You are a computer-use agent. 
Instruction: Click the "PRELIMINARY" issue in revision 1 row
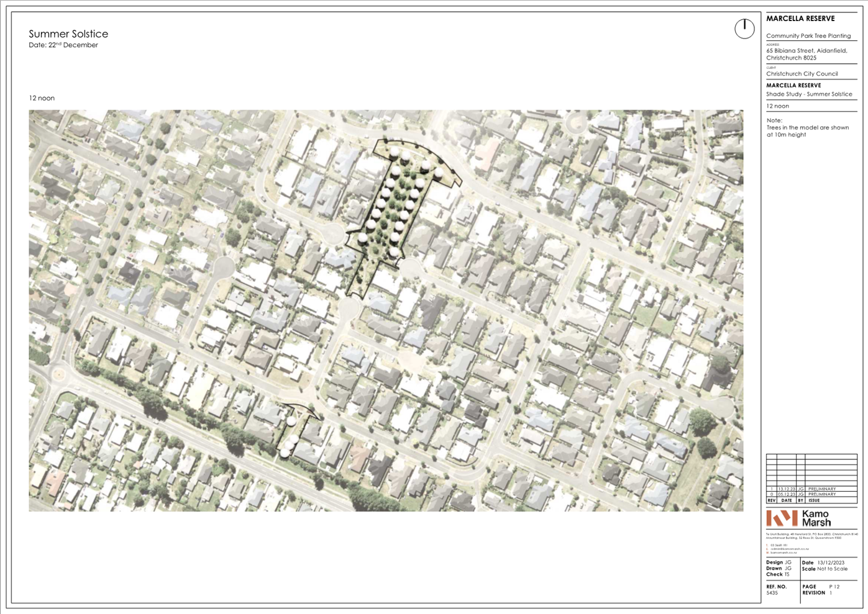point(821,489)
